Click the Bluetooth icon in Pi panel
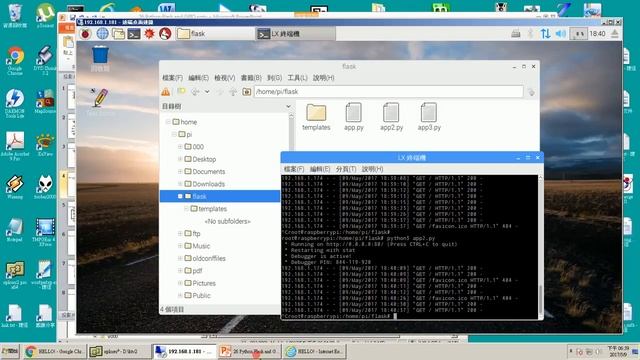The width and height of the screenshot is (640, 360). pos(530,34)
